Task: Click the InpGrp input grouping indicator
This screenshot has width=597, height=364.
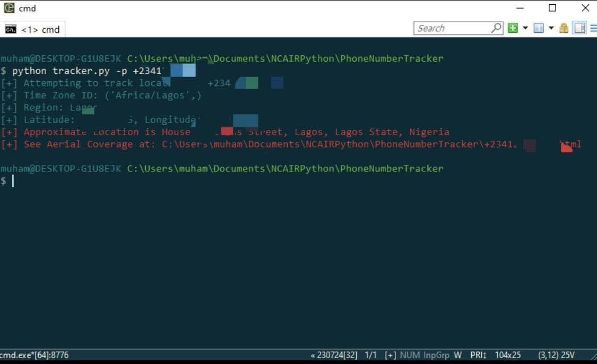Action: pyautogui.click(x=436, y=355)
